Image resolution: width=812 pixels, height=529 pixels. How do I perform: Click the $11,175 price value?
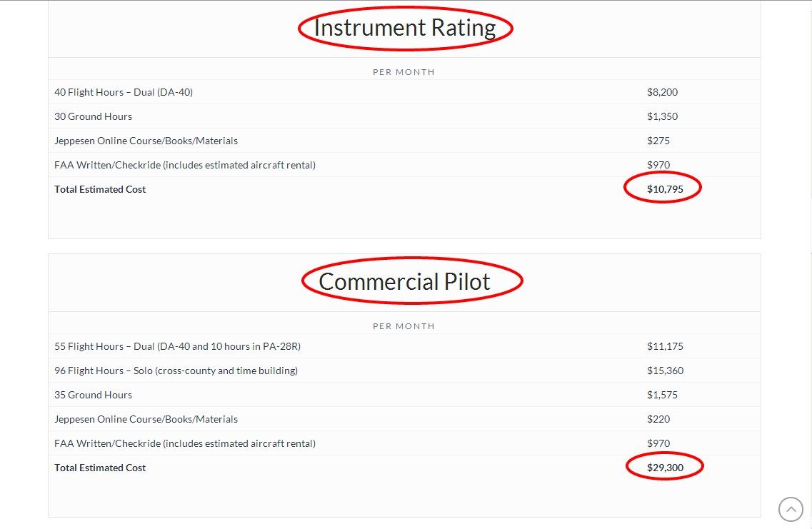click(x=665, y=346)
